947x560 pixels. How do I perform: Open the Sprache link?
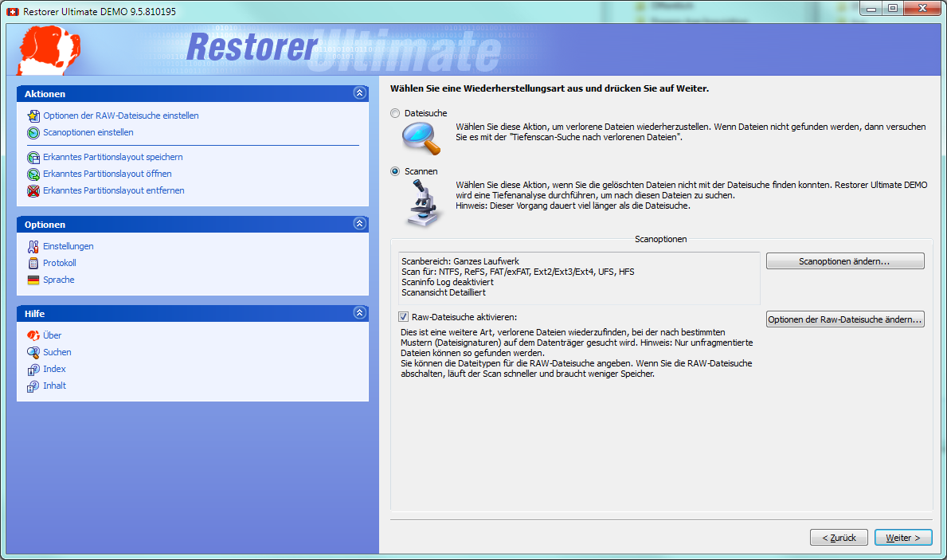59,280
